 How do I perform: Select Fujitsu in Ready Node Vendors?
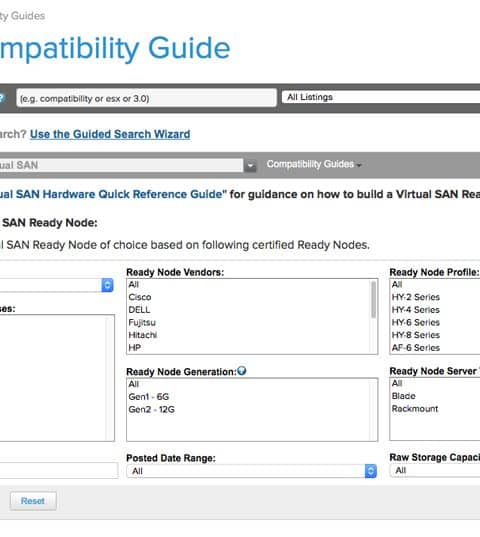point(249,322)
